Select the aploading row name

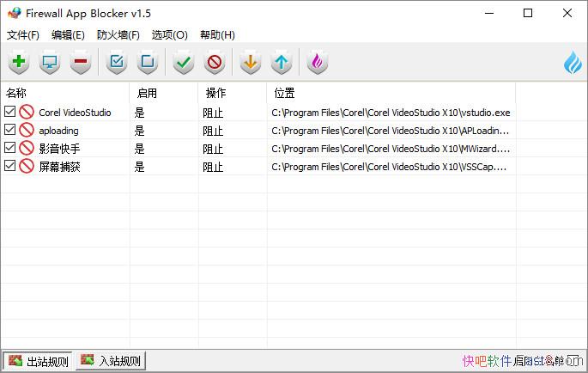(x=59, y=131)
